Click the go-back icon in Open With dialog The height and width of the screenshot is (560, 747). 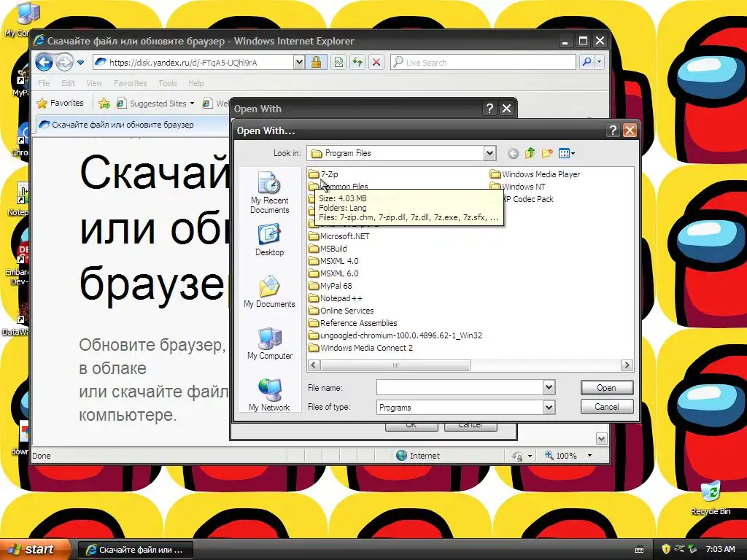pos(513,153)
